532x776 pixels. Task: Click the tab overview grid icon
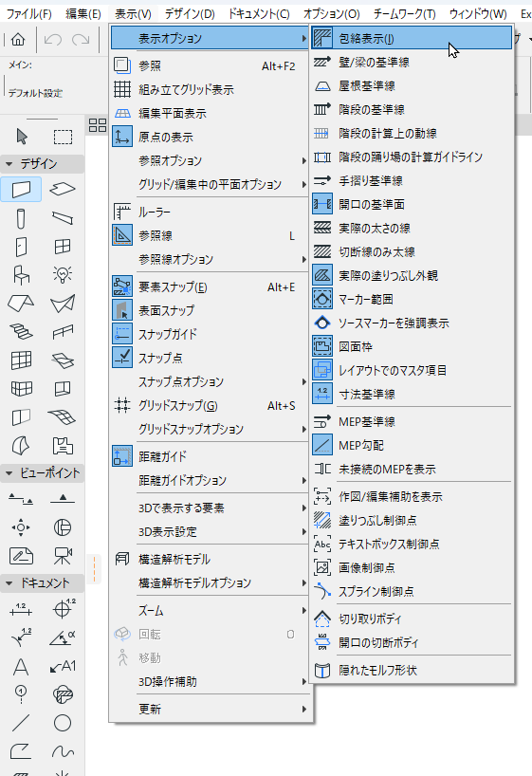pos(98,125)
